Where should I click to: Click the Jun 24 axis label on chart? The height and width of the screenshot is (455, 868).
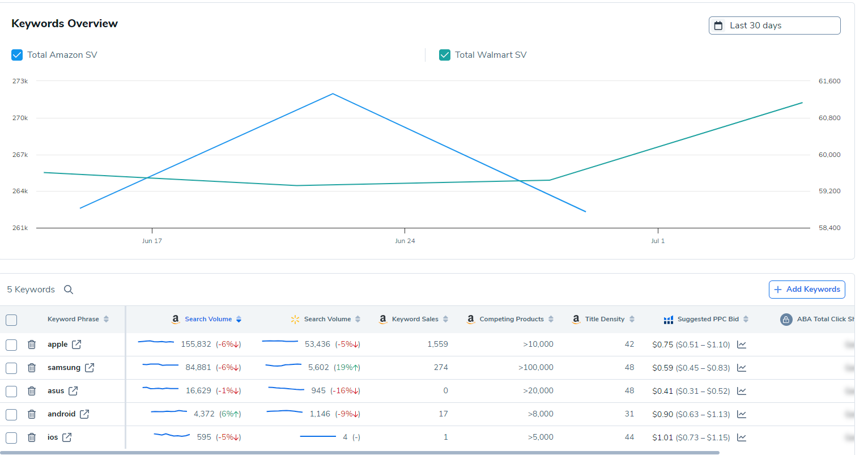click(405, 241)
